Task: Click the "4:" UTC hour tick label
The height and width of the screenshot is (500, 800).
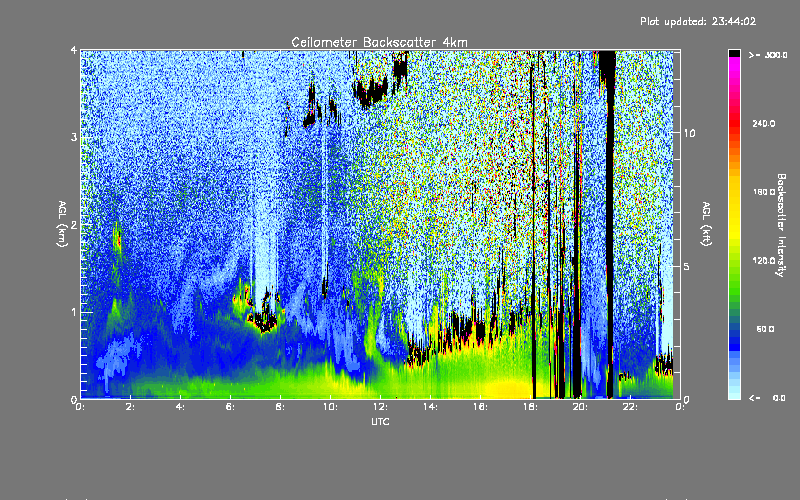Action: point(180,407)
